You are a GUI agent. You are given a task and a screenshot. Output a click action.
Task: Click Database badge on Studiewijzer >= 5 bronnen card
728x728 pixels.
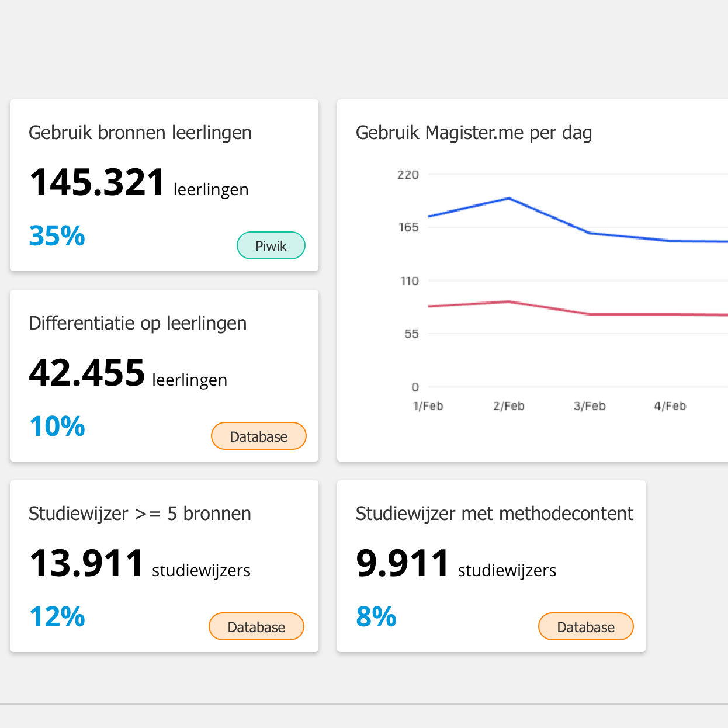[256, 626]
